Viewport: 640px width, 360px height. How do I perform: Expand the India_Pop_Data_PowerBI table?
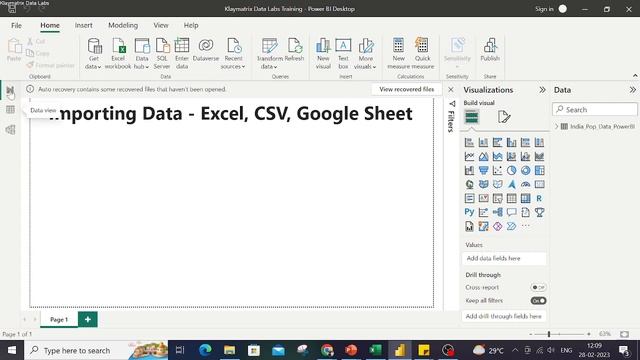pos(556,127)
